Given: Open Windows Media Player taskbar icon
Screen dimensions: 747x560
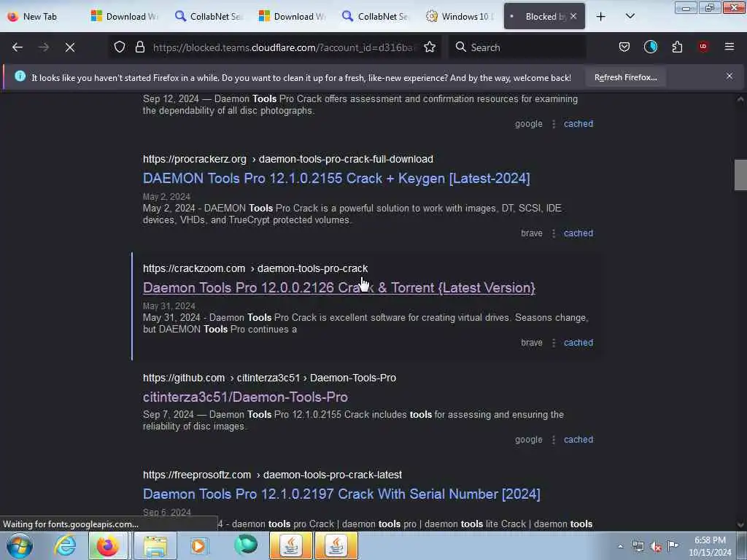Looking at the screenshot, I should tap(199, 545).
